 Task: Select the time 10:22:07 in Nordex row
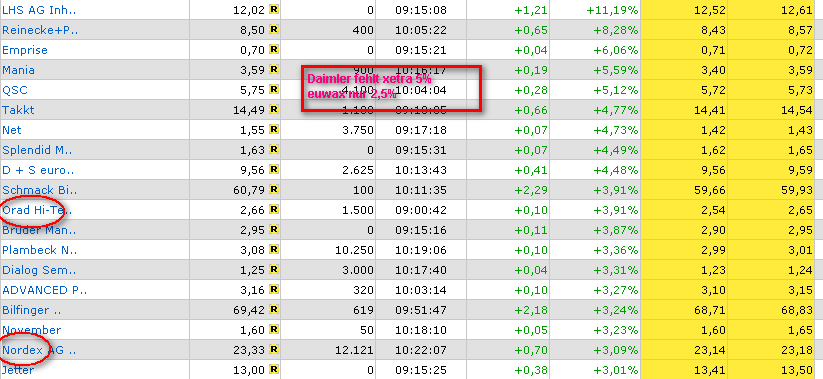420,350
